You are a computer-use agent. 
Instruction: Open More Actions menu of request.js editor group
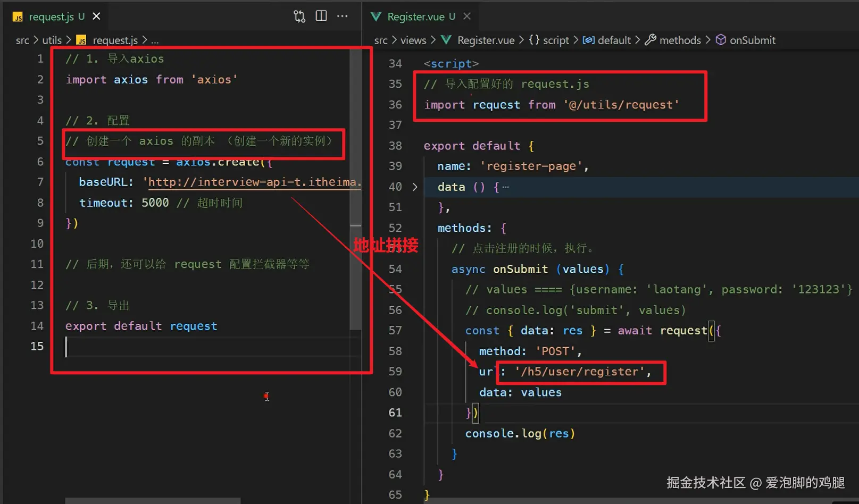point(343,16)
